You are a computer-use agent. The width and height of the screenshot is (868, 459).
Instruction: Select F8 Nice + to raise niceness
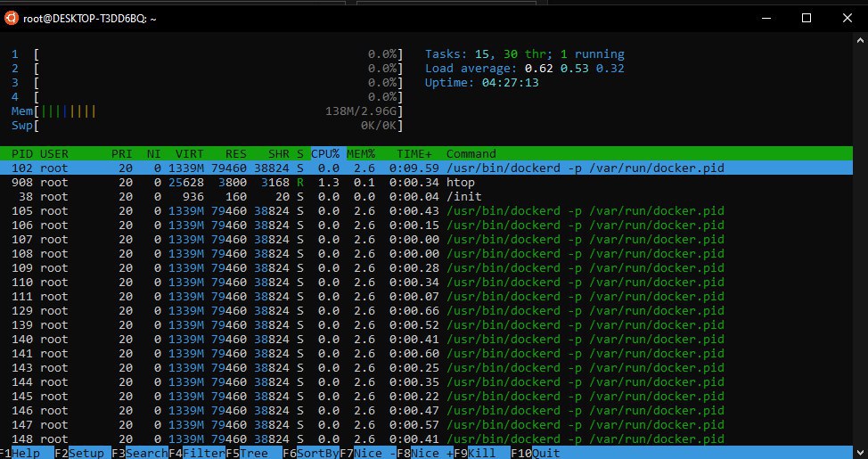424,453
